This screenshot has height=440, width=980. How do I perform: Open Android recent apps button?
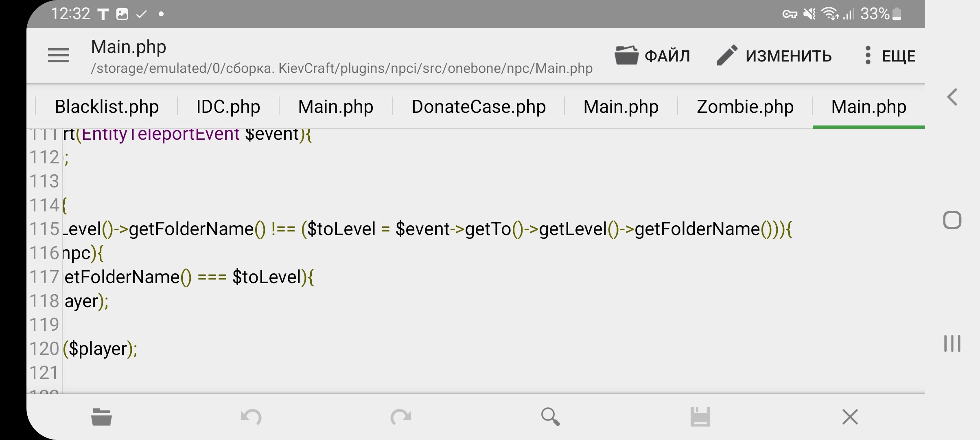coord(952,343)
